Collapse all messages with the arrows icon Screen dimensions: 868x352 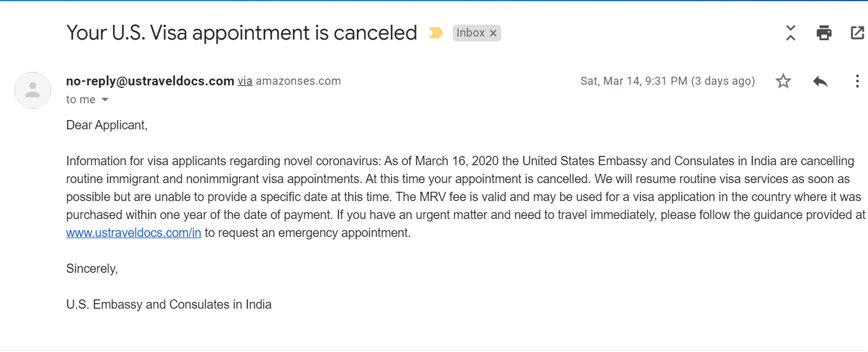tap(791, 33)
